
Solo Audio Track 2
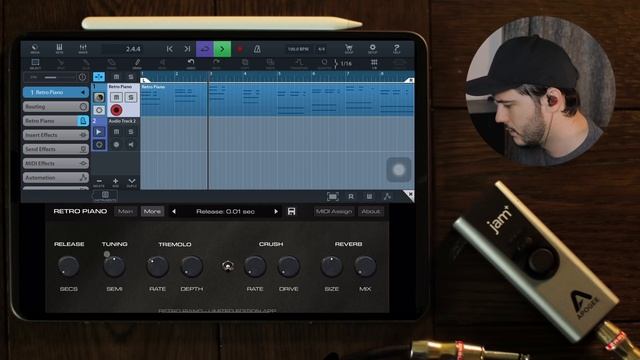click(x=131, y=132)
